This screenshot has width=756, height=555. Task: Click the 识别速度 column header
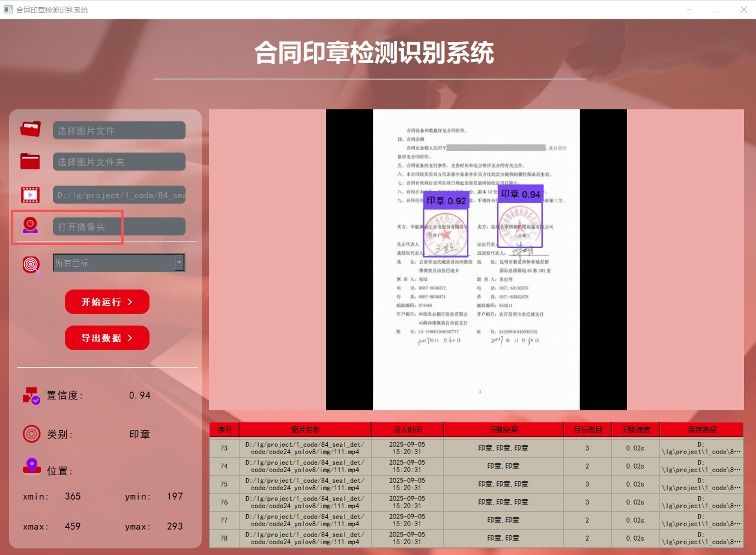pyautogui.click(x=635, y=429)
